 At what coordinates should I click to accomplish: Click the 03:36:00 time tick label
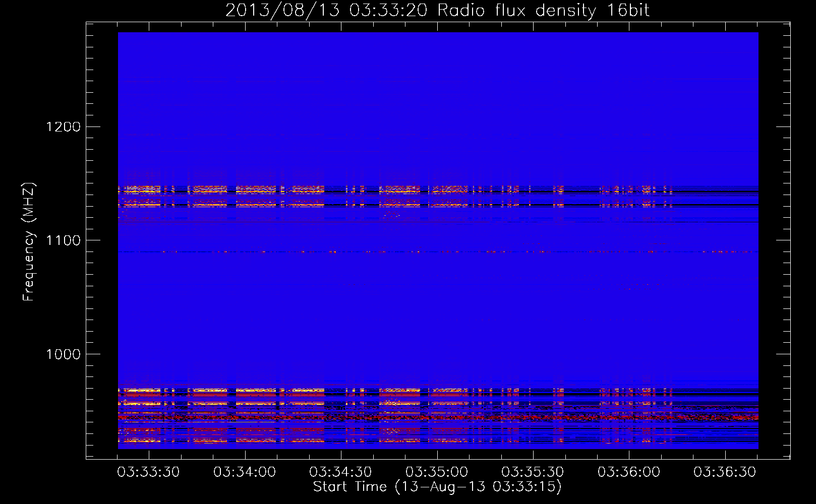[629, 472]
